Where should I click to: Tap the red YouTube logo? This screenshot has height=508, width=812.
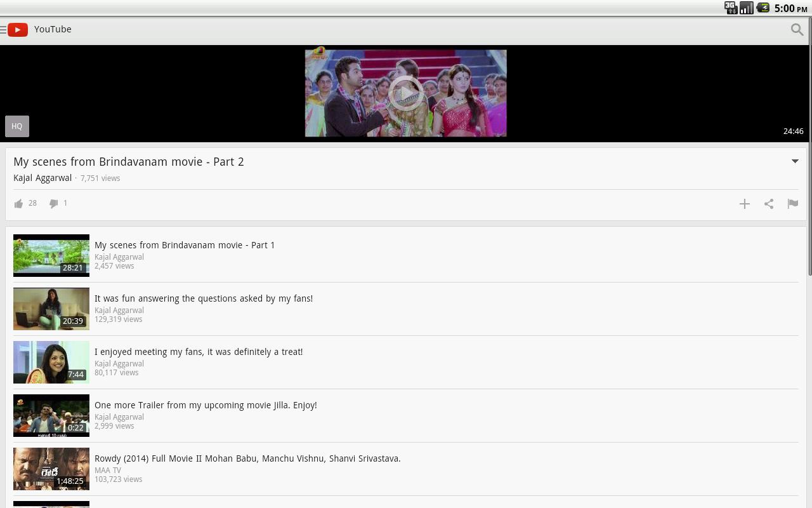click(x=18, y=30)
